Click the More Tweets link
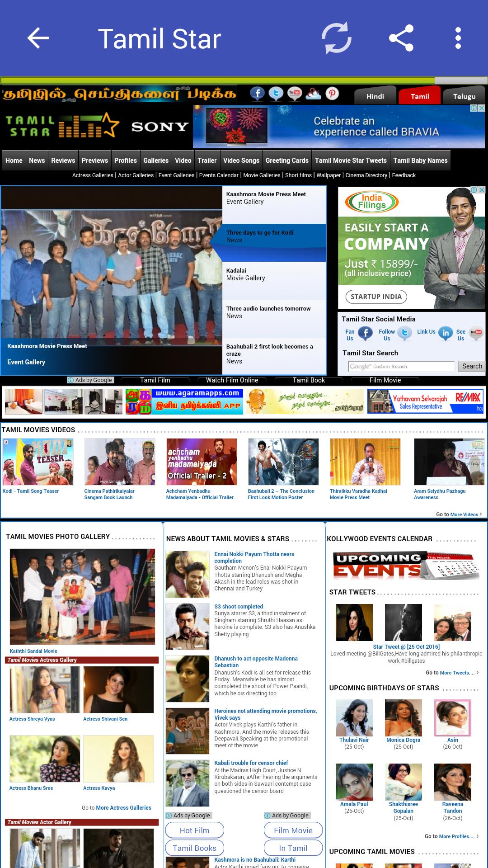 tap(457, 673)
